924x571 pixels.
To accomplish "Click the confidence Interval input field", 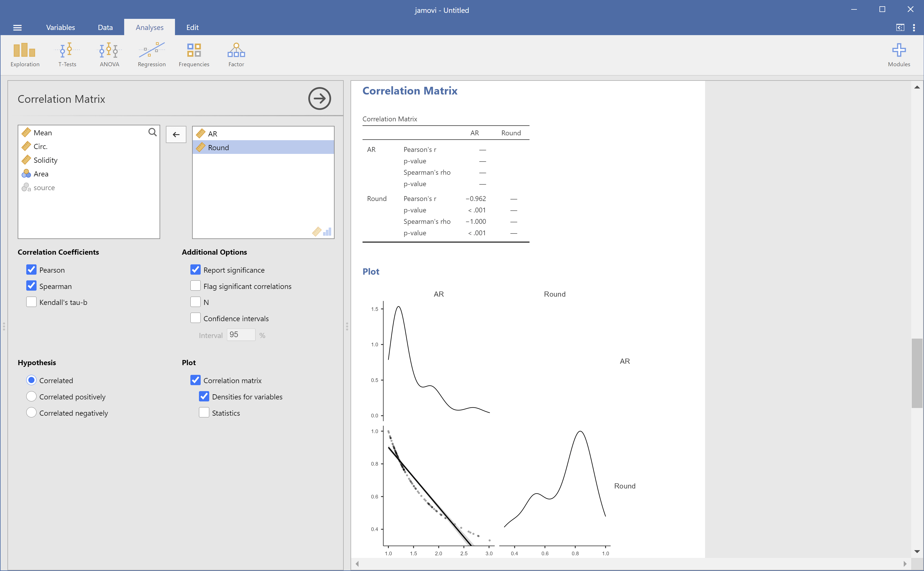I will pos(241,335).
